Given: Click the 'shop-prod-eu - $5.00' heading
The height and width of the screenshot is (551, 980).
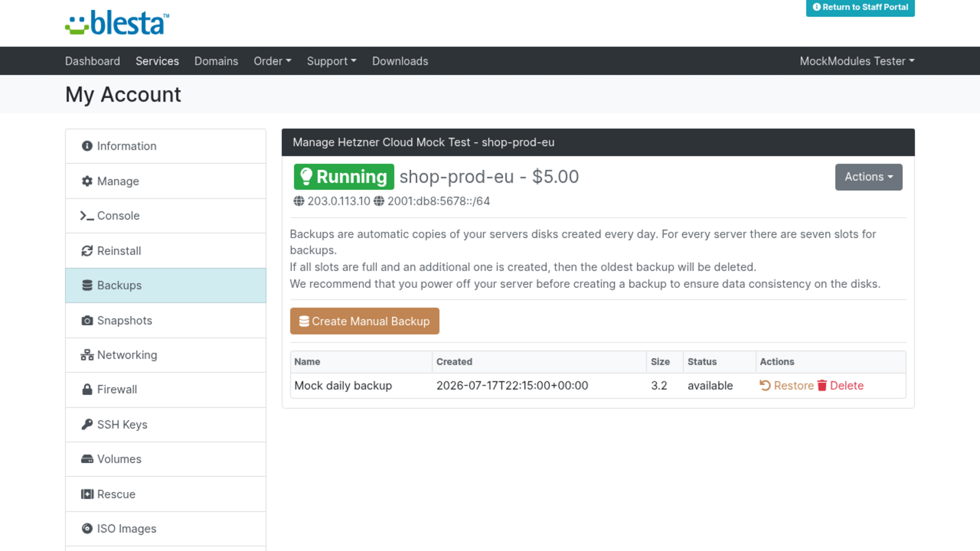Looking at the screenshot, I should pos(489,177).
